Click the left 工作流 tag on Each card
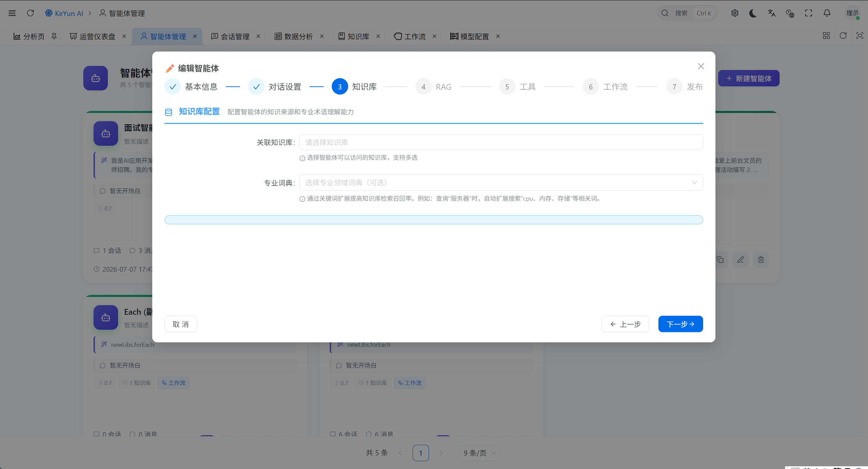Viewport: 868px width, 469px height. pos(173,383)
